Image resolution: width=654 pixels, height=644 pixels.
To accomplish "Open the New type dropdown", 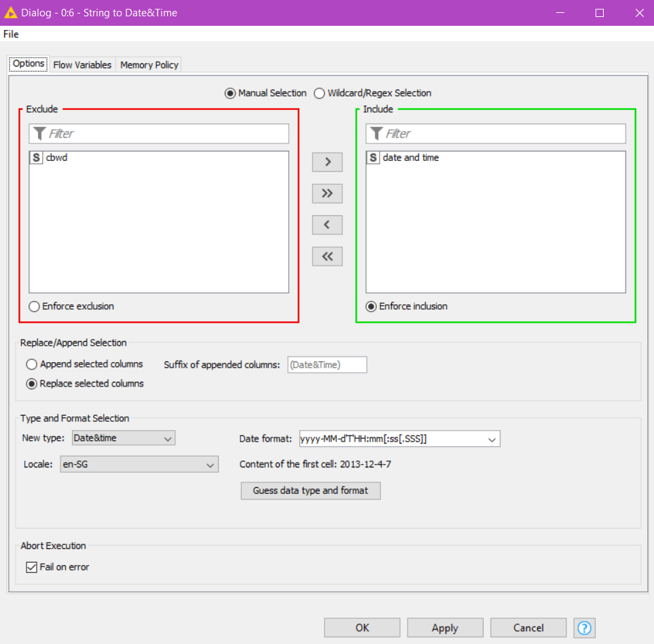I will (124, 438).
